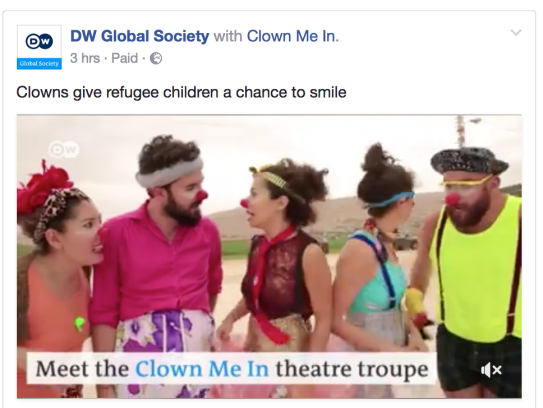Click the Paid sponsorship label

tap(124, 58)
